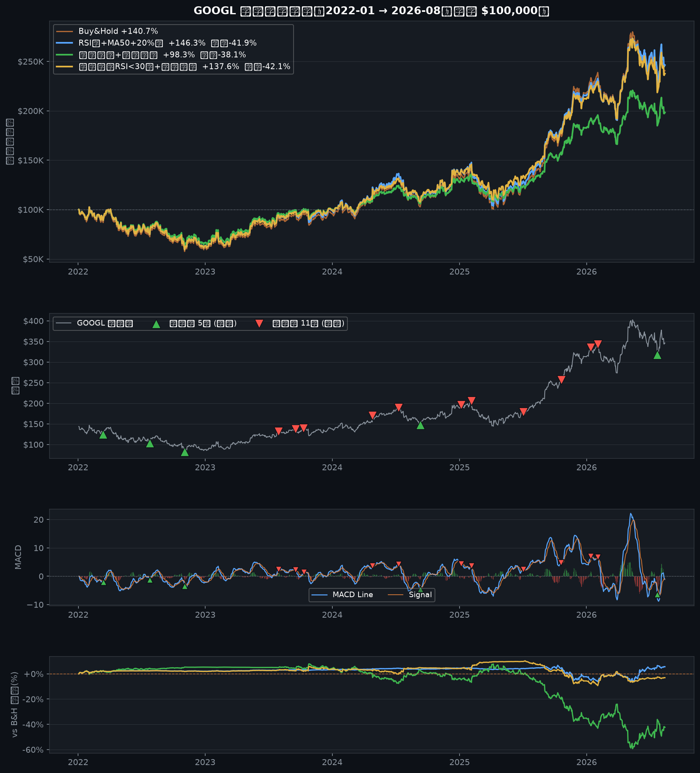The image size is (700, 773).
Task: Select the +146.3% RSI MA50 legend entry
Action: click(x=156, y=43)
